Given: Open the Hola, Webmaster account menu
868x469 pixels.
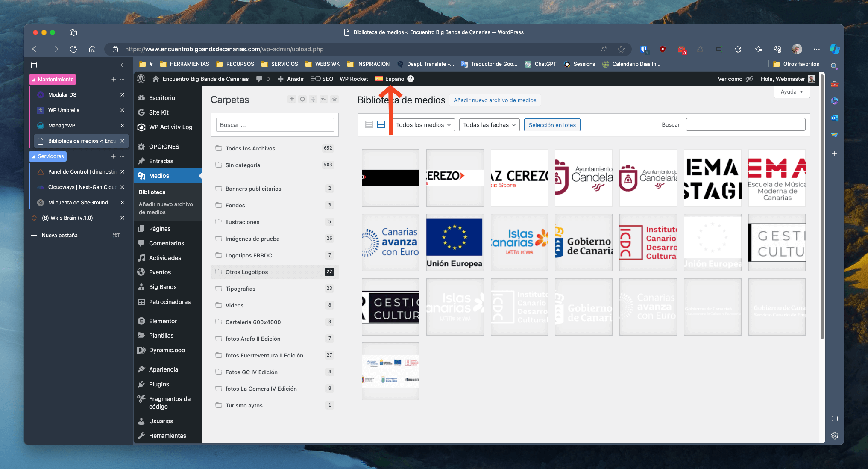Looking at the screenshot, I should point(788,79).
